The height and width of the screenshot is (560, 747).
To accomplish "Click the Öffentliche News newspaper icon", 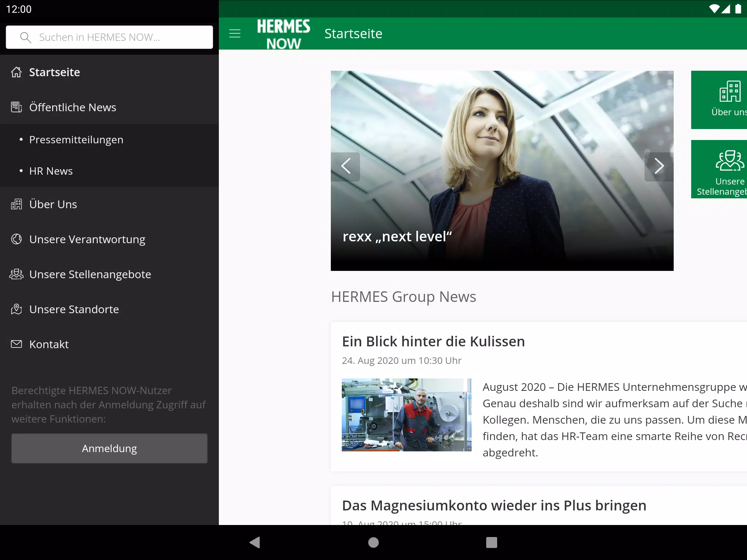I will pos(16,107).
